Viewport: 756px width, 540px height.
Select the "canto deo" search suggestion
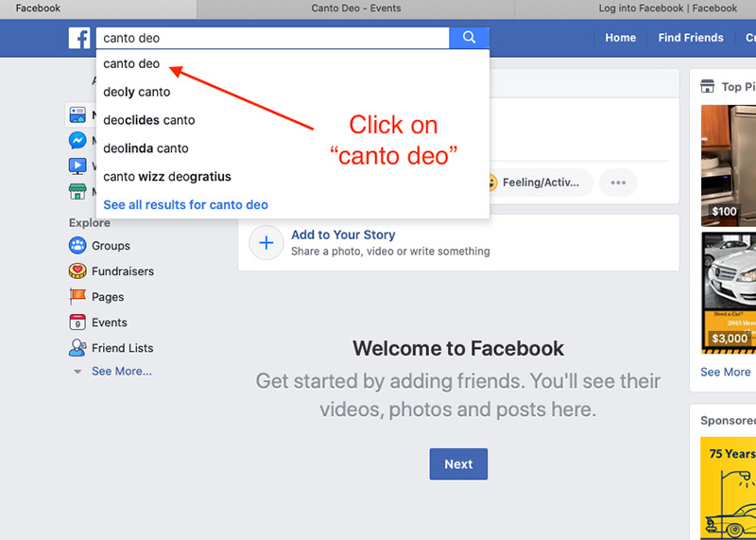131,64
